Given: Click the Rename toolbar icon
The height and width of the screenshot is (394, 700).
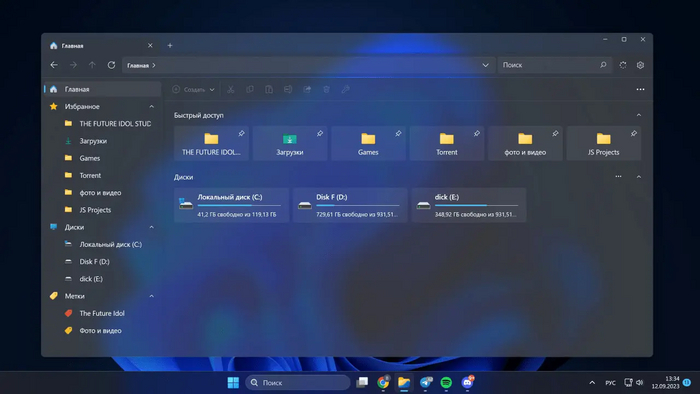Looking at the screenshot, I should tap(288, 90).
